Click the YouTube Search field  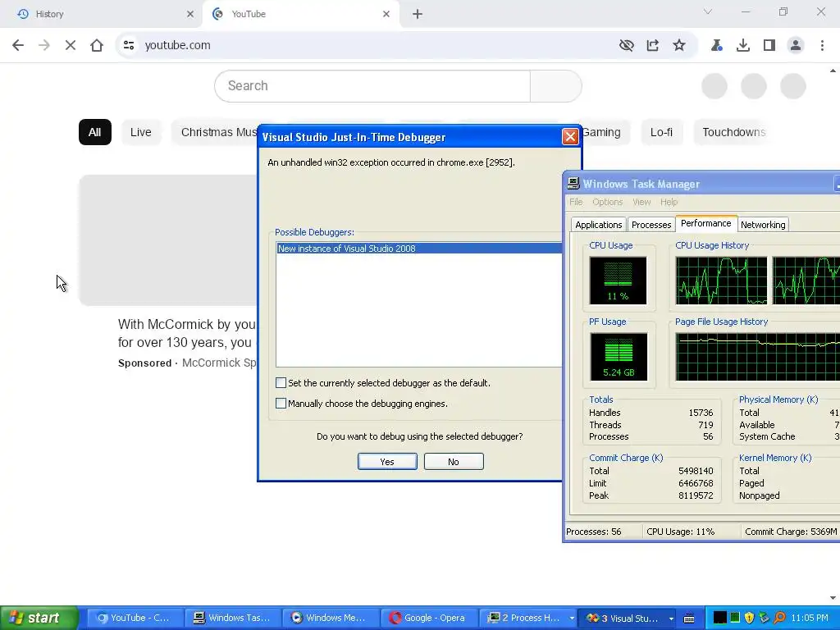(372, 85)
